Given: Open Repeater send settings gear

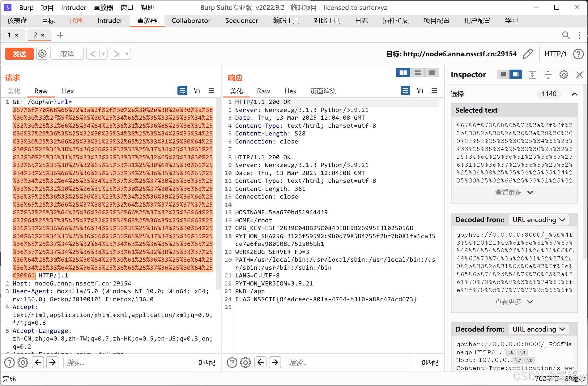Looking at the screenshot, I should pyautogui.click(x=42, y=54).
